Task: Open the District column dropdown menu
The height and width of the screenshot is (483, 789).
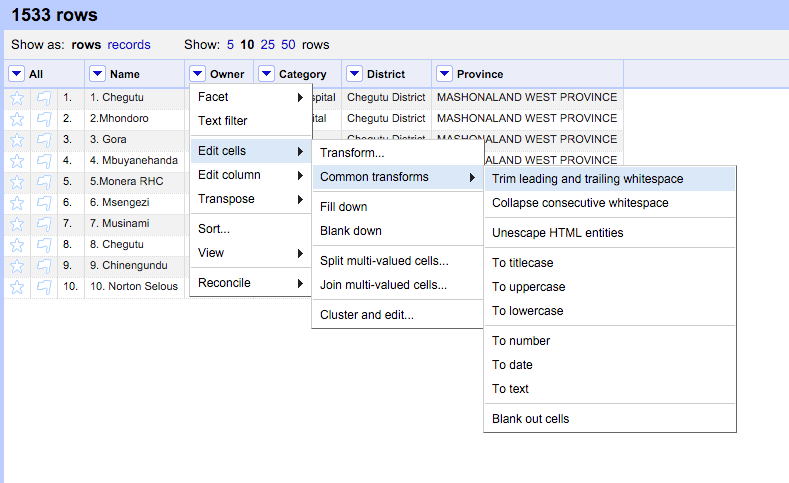Action: click(x=354, y=74)
